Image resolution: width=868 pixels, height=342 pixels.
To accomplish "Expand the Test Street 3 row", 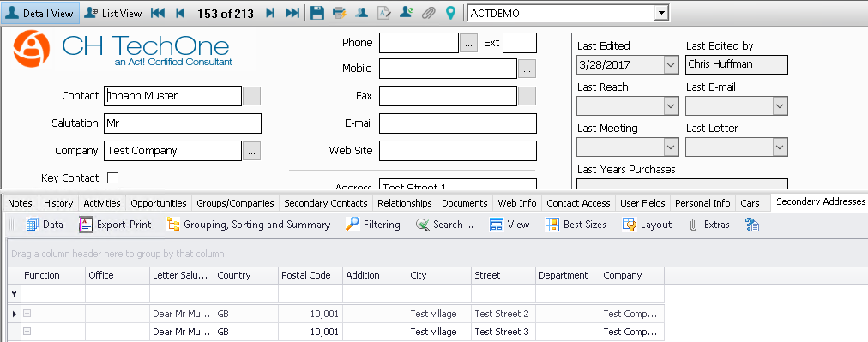I will click(x=27, y=332).
